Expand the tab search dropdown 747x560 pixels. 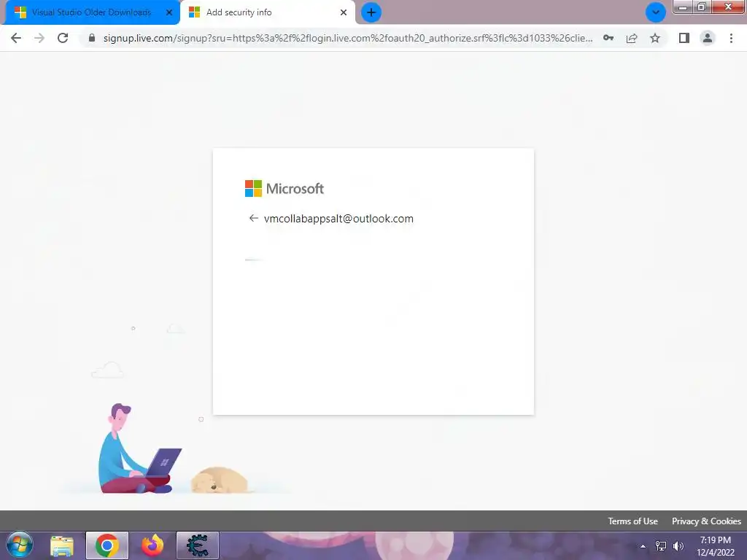click(x=656, y=12)
